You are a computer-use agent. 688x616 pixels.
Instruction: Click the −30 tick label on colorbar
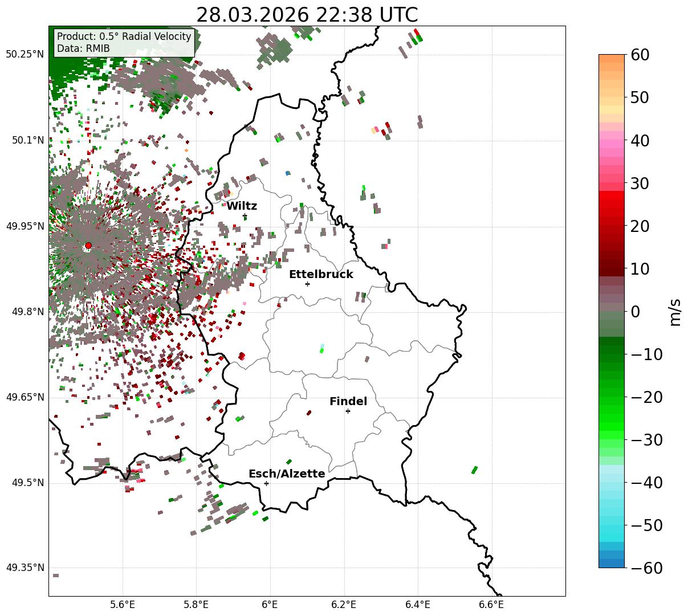pos(647,440)
